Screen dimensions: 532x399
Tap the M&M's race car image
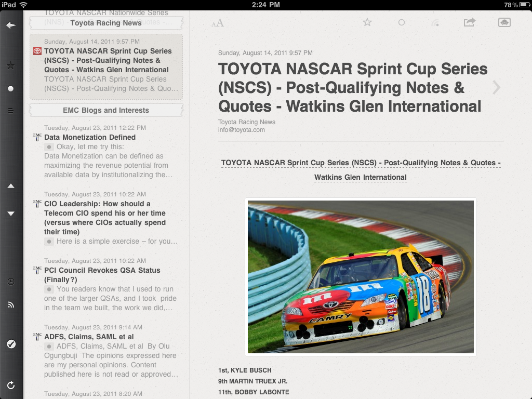(361, 277)
